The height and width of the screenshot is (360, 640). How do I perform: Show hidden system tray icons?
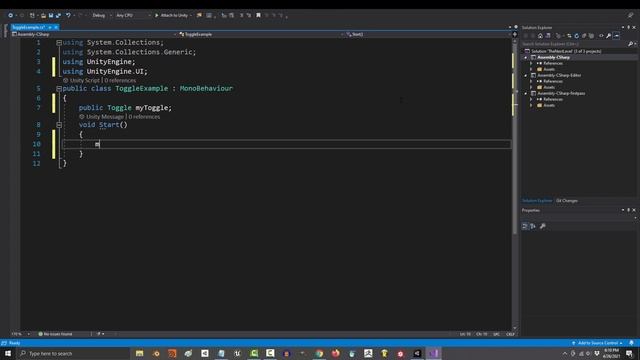[x=564, y=353]
